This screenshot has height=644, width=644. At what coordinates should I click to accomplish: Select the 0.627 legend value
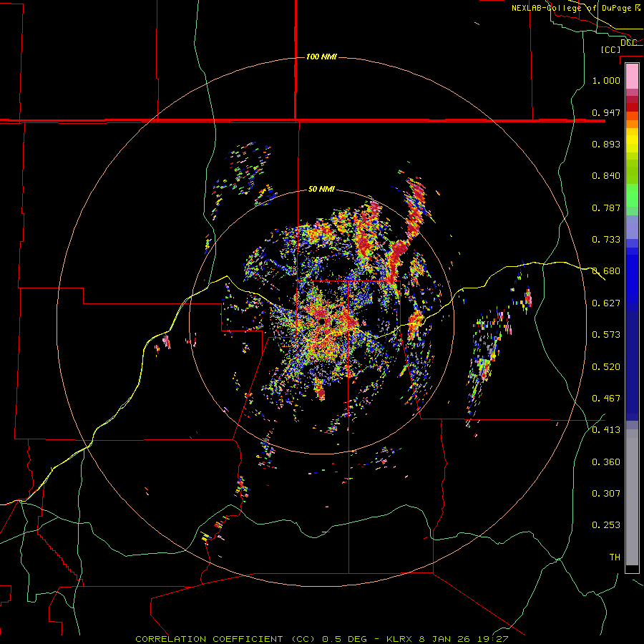pos(606,303)
